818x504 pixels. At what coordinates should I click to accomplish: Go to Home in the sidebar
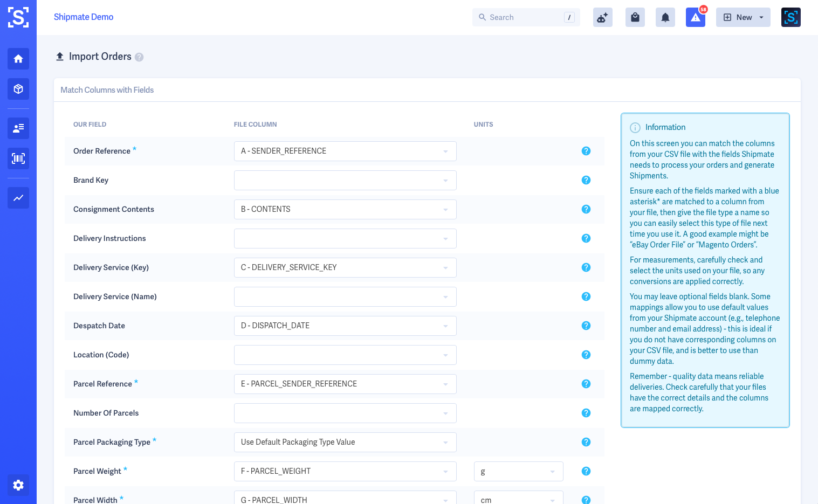pos(18,59)
